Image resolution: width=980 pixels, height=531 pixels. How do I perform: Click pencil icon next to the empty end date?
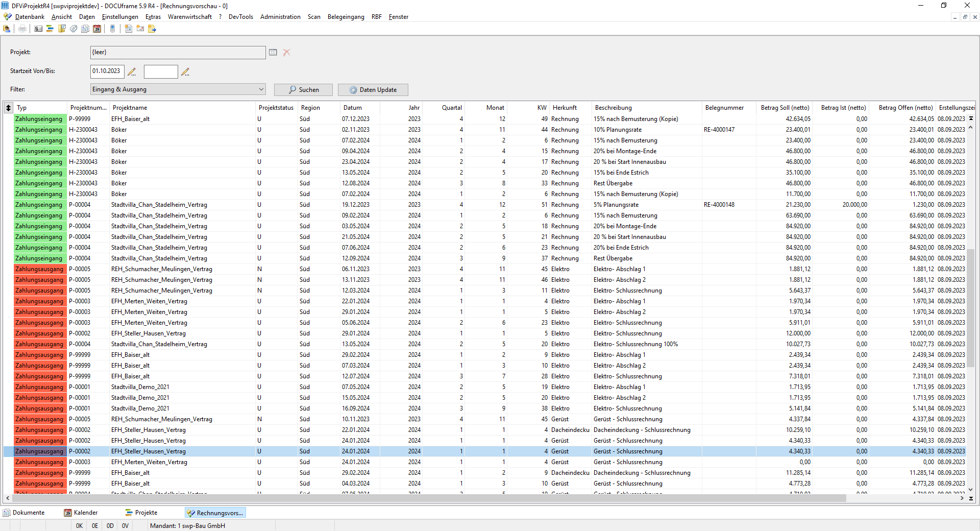(x=185, y=72)
